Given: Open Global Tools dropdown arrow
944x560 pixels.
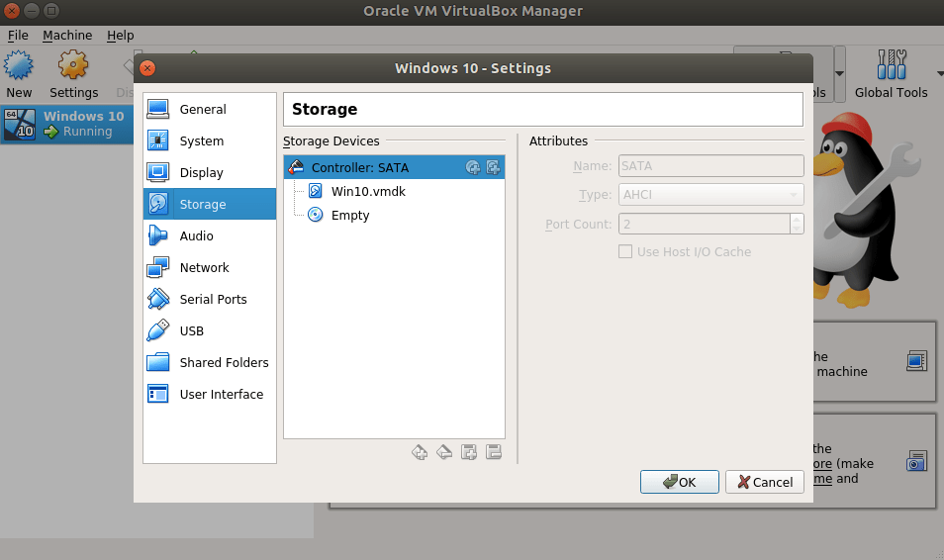Looking at the screenshot, I should click(x=940, y=74).
